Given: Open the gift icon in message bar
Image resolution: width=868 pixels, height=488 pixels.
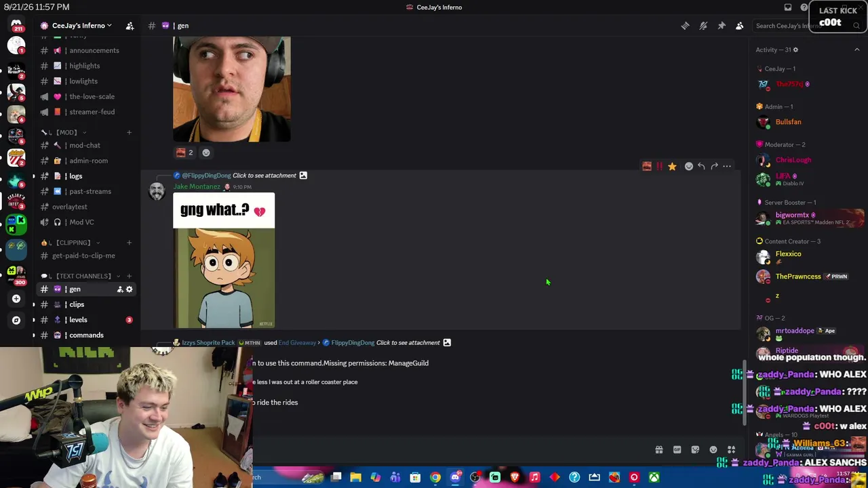Looking at the screenshot, I should [x=658, y=449].
